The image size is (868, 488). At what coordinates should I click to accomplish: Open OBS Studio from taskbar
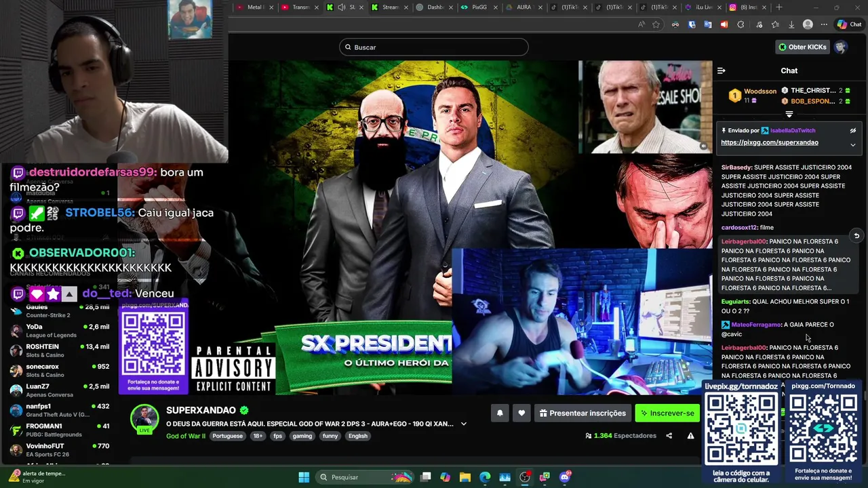point(525,477)
